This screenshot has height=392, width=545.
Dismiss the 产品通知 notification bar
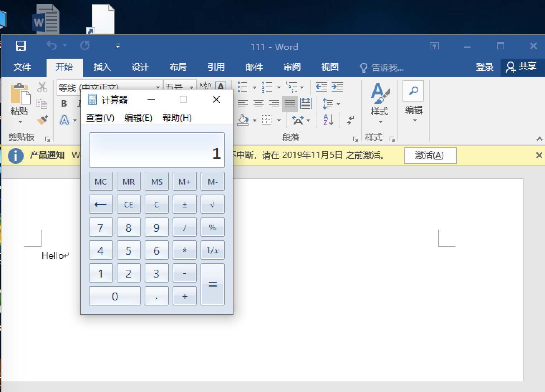point(539,155)
